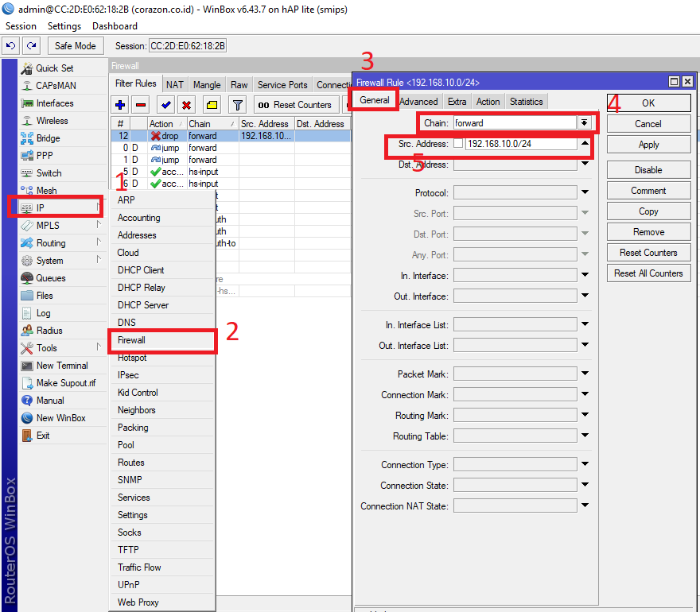Open Mesh in sidebar
Viewport: 700px width, 612px height.
pyautogui.click(x=46, y=191)
